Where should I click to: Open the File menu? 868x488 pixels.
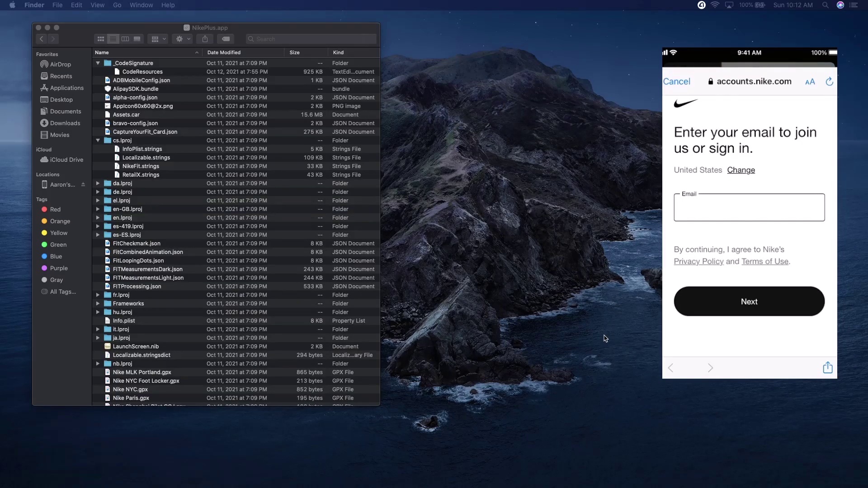tap(57, 5)
